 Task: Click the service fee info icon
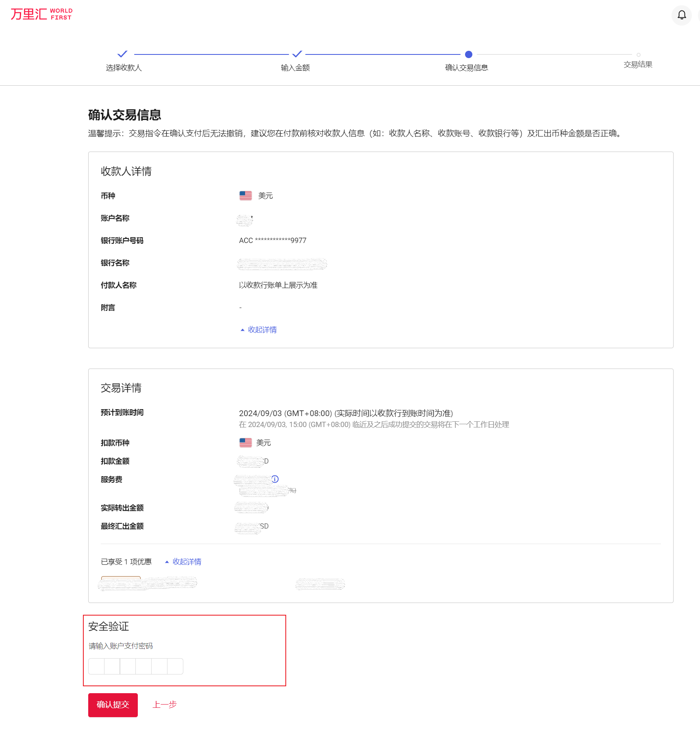[275, 479]
